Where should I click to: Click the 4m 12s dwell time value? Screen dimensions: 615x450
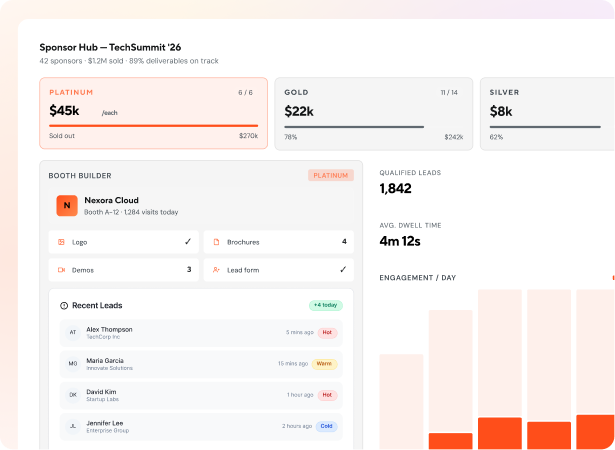pos(400,241)
